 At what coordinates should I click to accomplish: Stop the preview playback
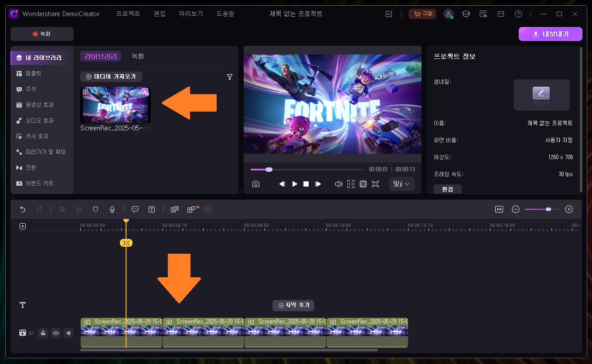click(306, 184)
